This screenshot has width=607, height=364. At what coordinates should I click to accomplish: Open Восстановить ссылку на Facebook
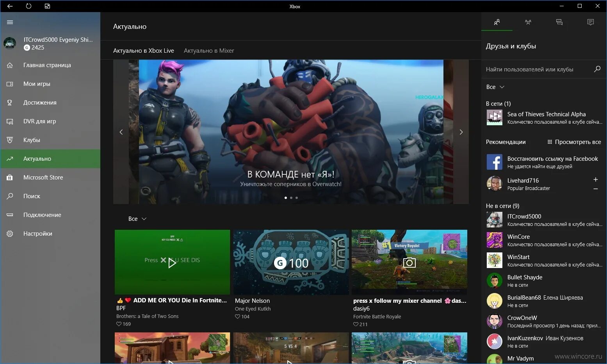click(x=544, y=162)
